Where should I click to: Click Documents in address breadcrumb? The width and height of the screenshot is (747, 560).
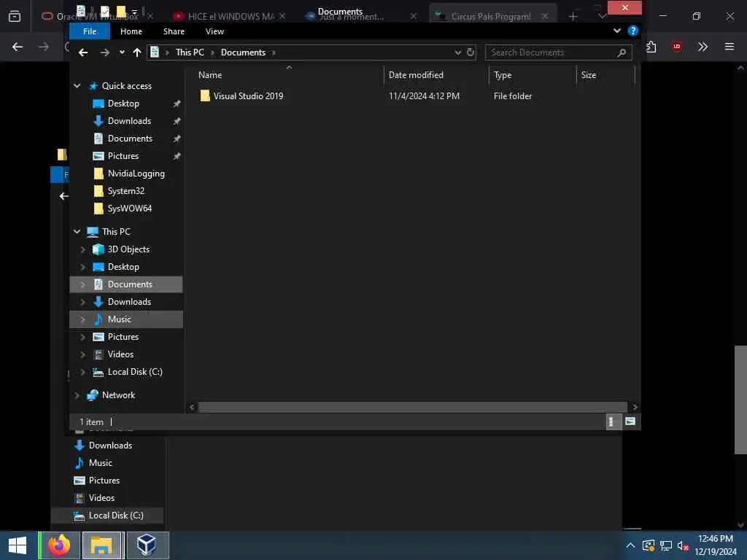(x=243, y=52)
